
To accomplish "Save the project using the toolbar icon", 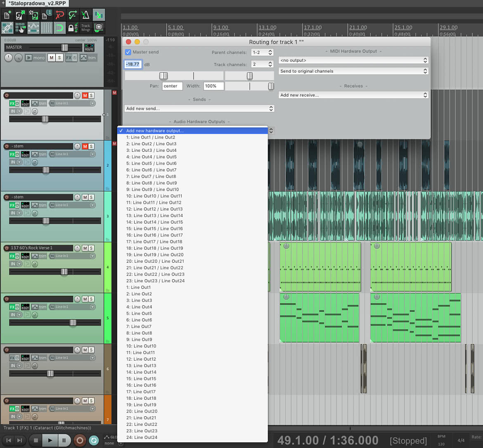I will [33, 15].
